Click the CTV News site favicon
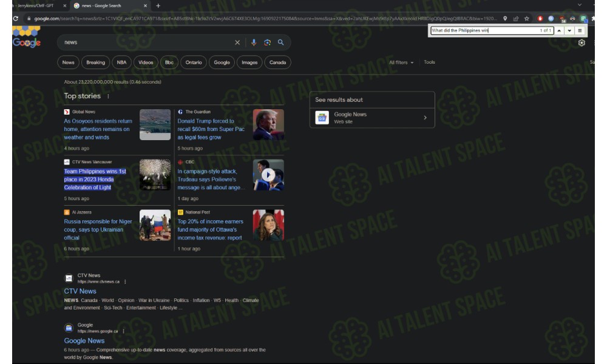The width and height of the screenshot is (607, 364). [x=69, y=278]
